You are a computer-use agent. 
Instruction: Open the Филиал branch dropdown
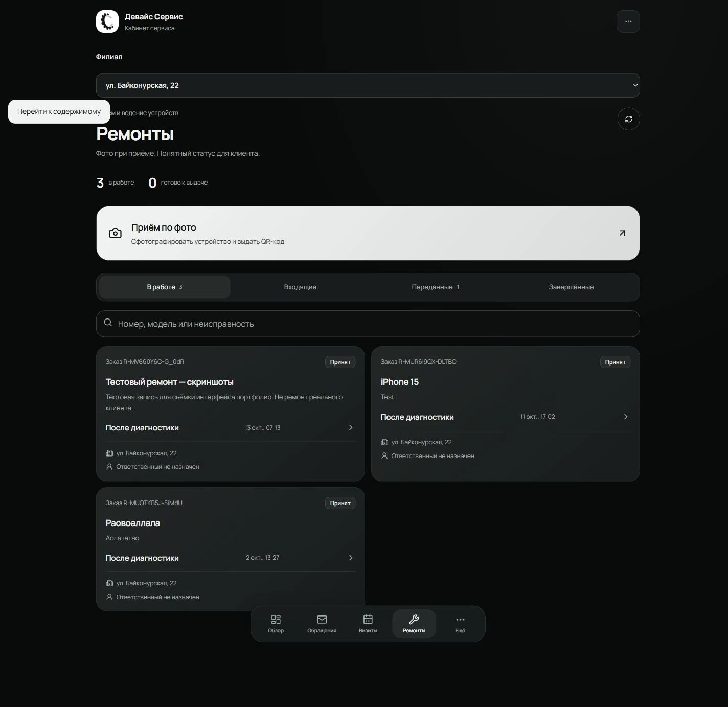tap(368, 85)
